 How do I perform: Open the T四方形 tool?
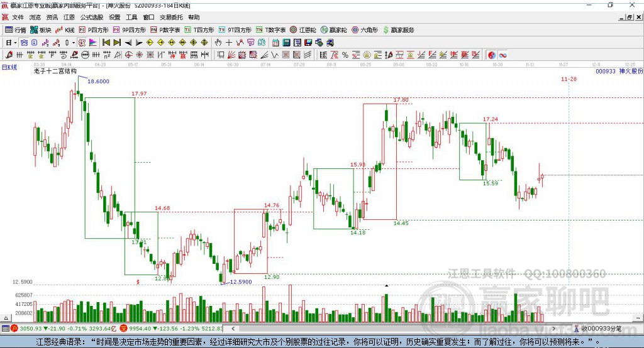coord(199,30)
